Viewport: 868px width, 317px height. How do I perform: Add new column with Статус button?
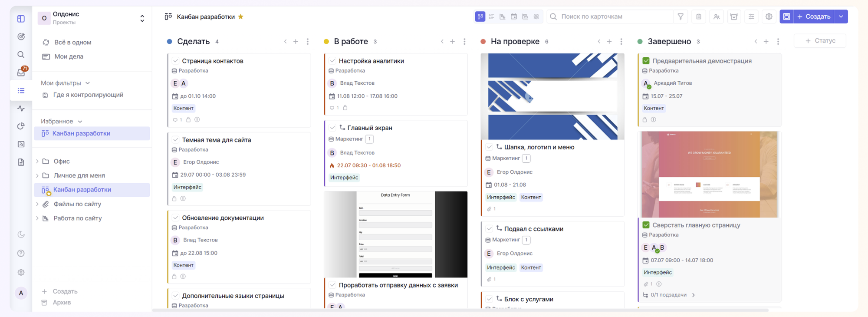820,41
